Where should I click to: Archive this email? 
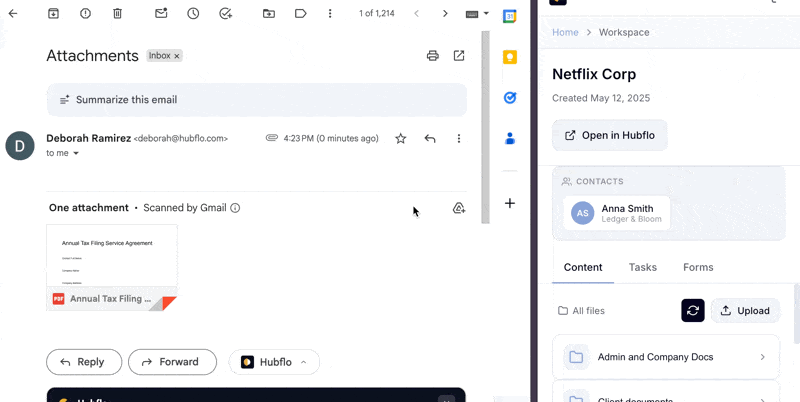click(x=53, y=14)
